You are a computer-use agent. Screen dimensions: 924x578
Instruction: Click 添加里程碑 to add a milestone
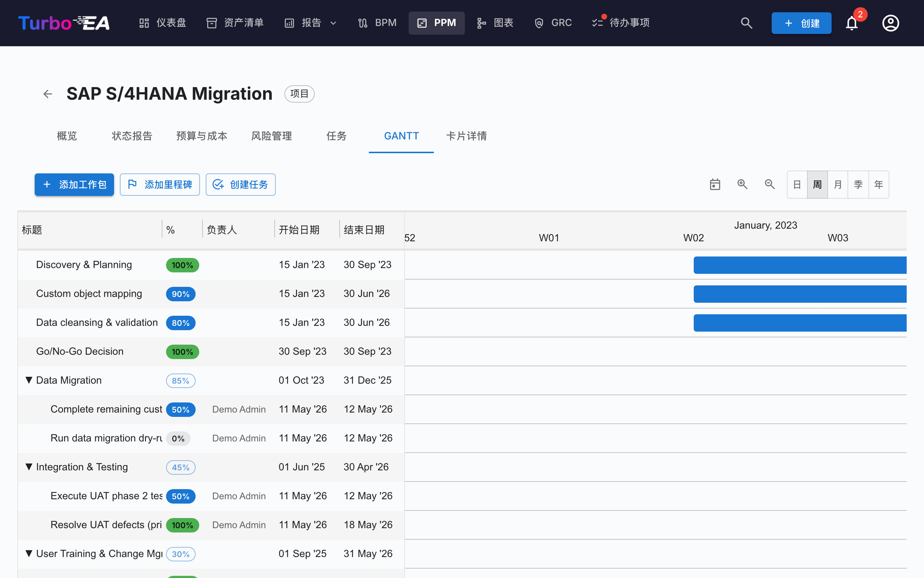160,185
